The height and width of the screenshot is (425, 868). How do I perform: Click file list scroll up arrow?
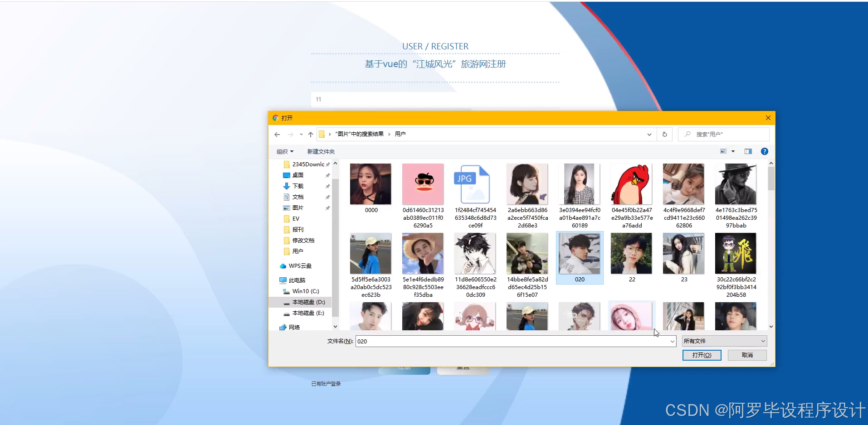[x=771, y=163]
